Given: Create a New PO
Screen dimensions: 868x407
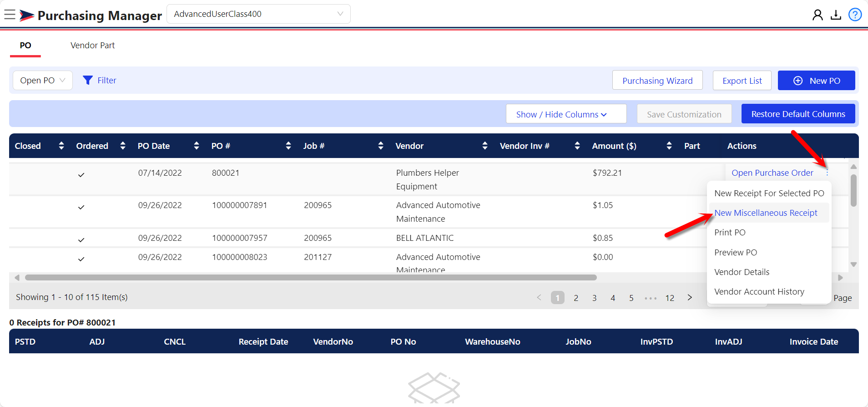Looking at the screenshot, I should 816,81.
